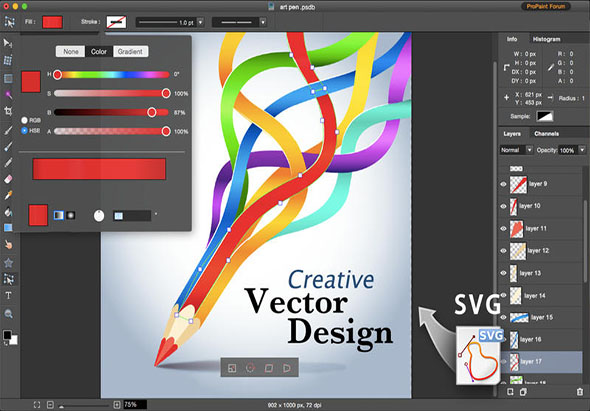Click the Sample swatch in Info panel

point(544,116)
